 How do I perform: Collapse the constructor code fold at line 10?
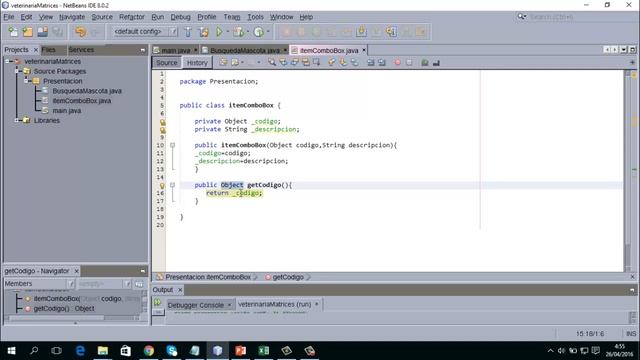(x=172, y=145)
